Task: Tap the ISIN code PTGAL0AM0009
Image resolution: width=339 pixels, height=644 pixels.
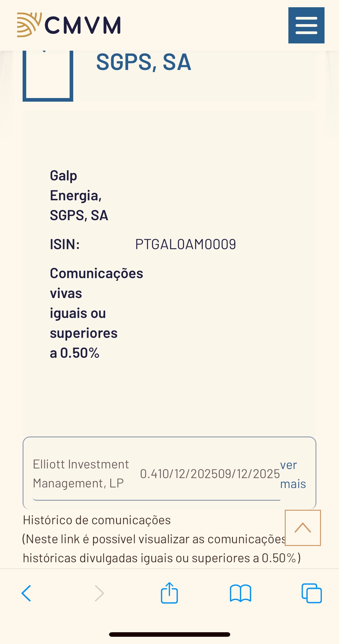Action: (x=185, y=244)
